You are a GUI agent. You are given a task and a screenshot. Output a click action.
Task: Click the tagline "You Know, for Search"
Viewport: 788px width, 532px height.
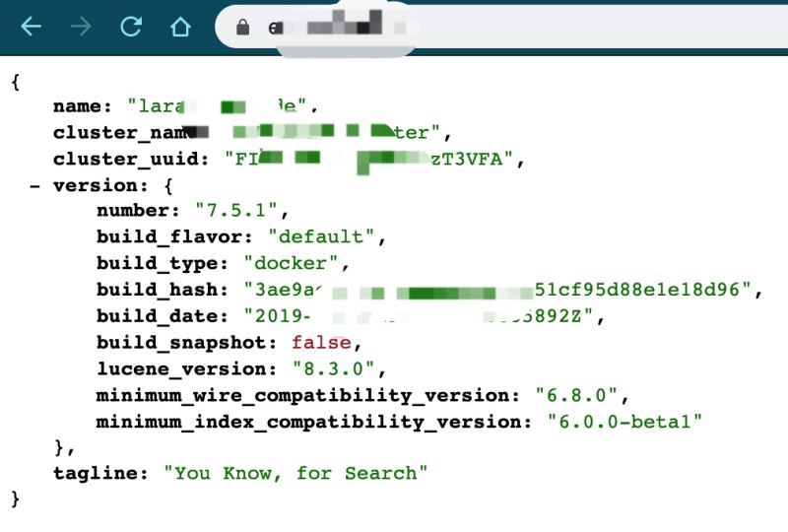click(x=295, y=474)
